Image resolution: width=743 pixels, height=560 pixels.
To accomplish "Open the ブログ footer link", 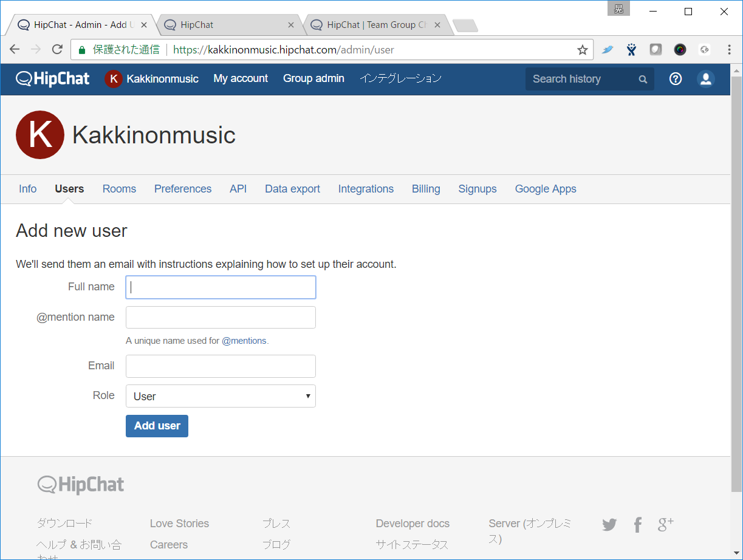I will click(276, 545).
